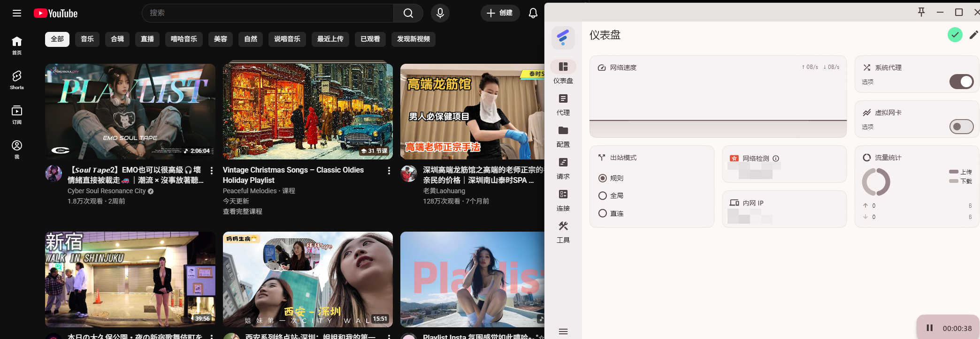Viewport: 980px width, 339px height.
Task: Click the pencil edit icon on dashboard
Action: click(973, 35)
